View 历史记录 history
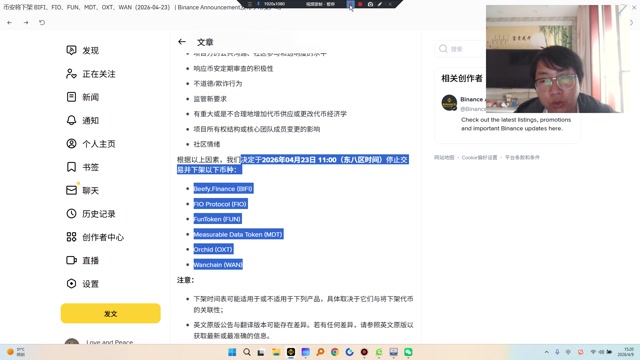Viewport: 640px width, 360px height. (91, 213)
